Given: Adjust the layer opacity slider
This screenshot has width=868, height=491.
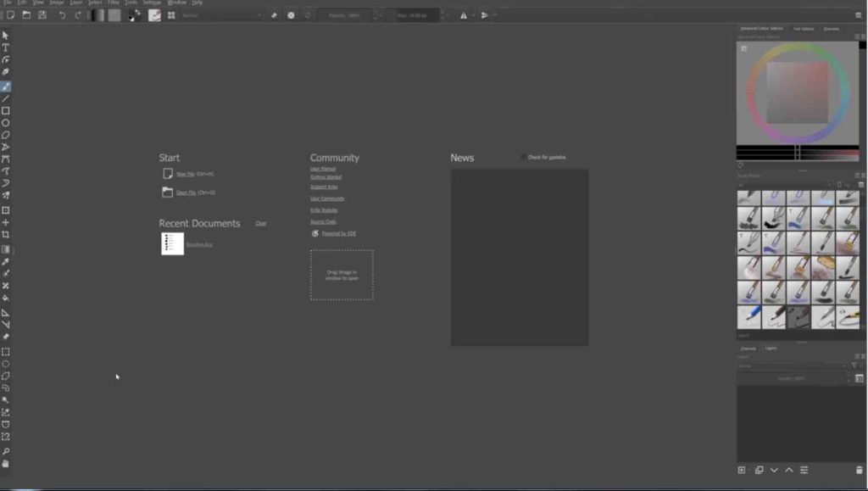Looking at the screenshot, I should click(x=792, y=378).
